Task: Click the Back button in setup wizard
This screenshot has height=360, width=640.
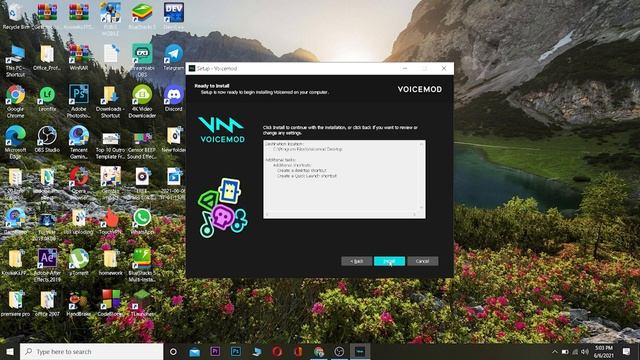Action: point(357,261)
